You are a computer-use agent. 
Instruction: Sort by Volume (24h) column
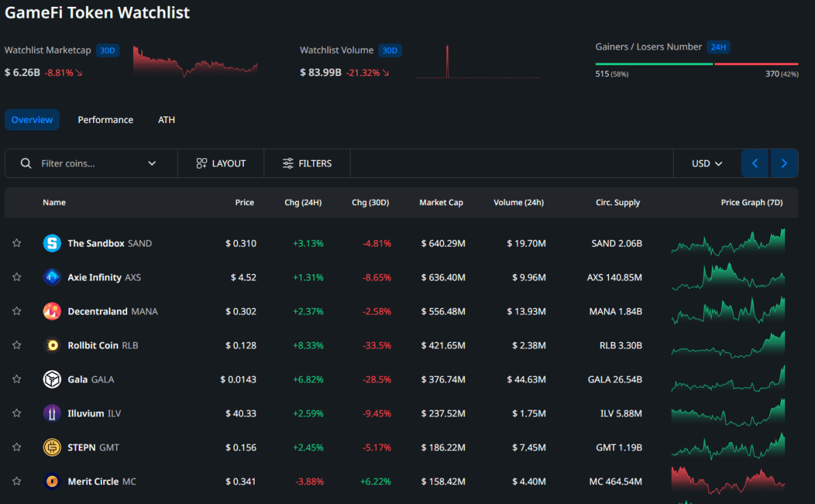519,202
